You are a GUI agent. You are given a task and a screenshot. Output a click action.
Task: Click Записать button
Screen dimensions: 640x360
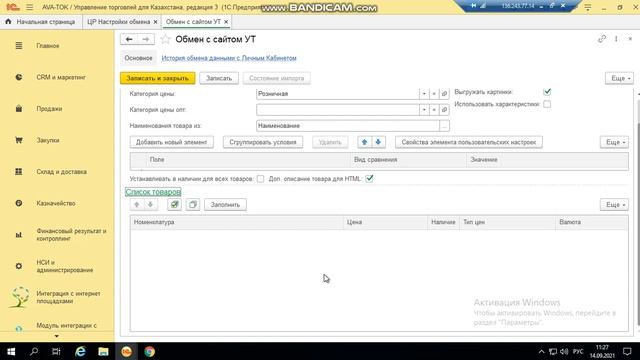(219, 78)
